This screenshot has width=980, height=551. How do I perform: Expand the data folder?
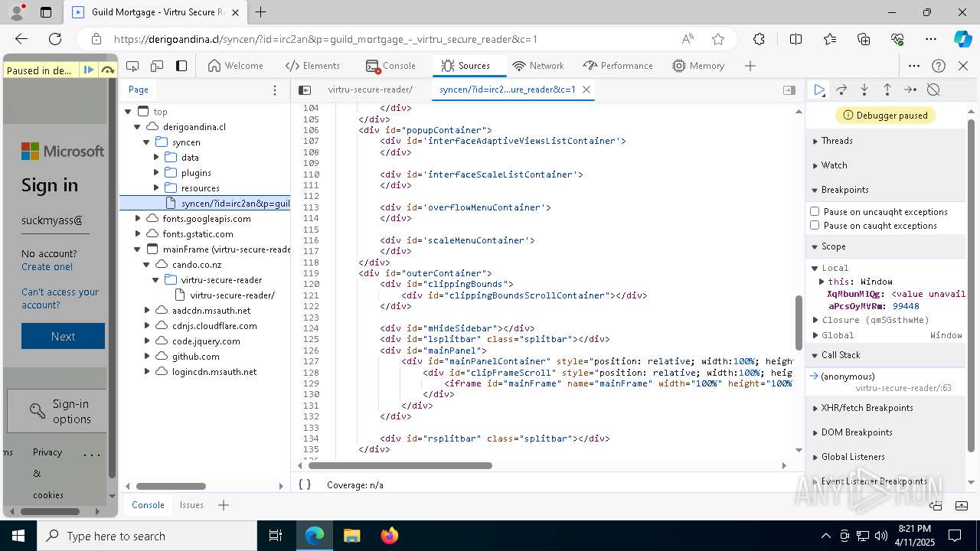pos(156,157)
